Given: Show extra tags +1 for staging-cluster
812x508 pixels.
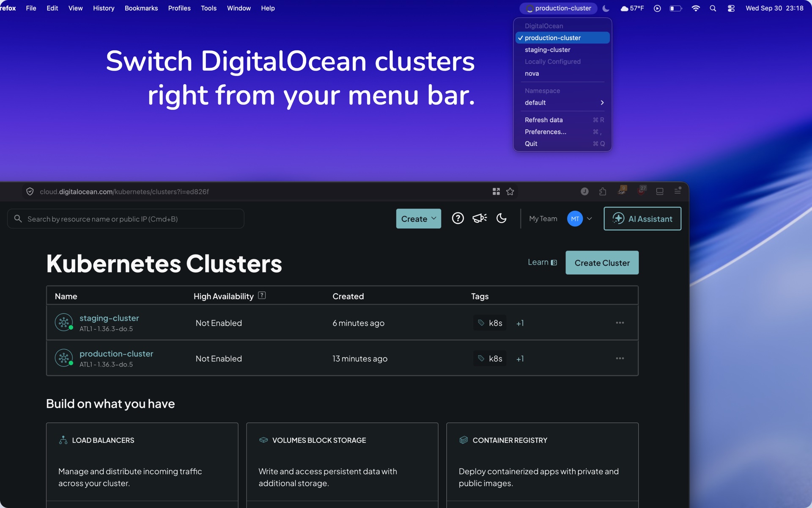Looking at the screenshot, I should (520, 323).
